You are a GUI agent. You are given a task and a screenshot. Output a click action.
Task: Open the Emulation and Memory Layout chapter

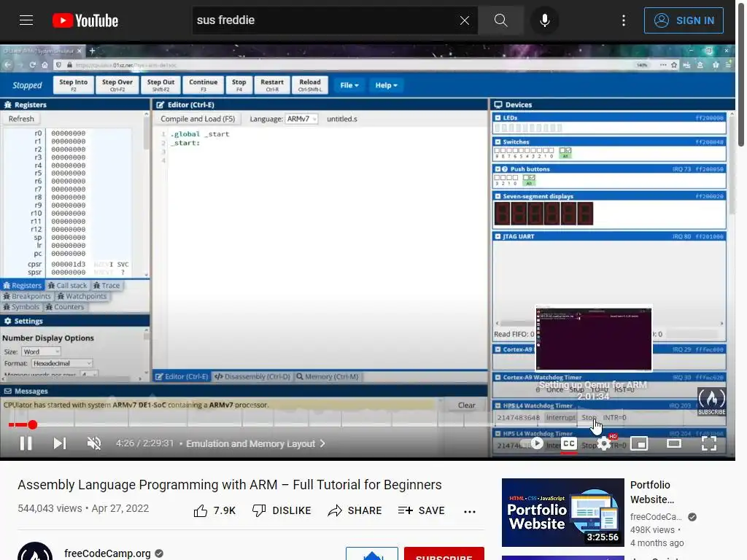[x=256, y=444]
